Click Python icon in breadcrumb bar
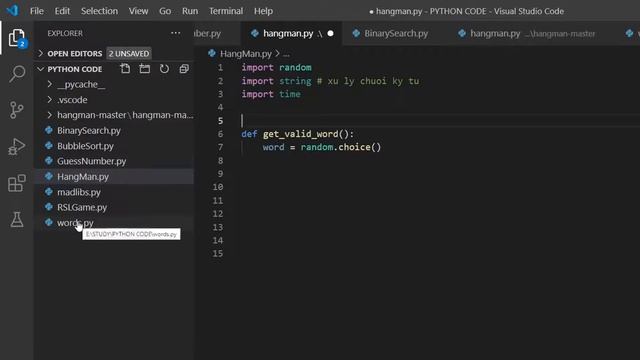640x360 pixels. click(212, 53)
